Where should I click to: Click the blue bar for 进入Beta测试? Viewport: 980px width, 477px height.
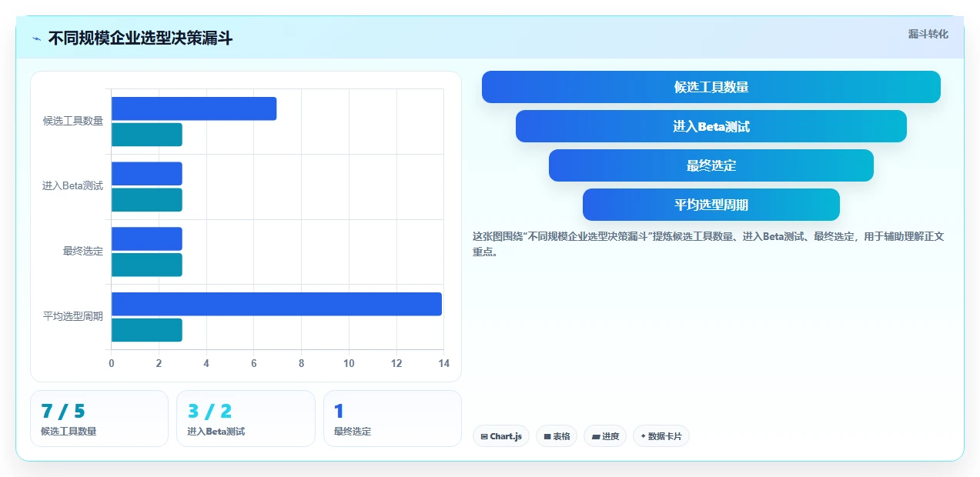[x=147, y=174]
